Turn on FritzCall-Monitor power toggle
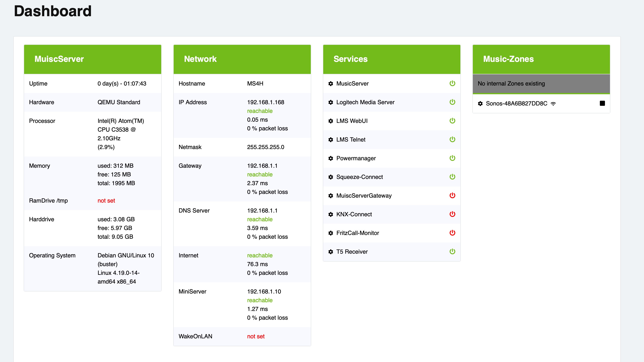The image size is (644, 362). (x=452, y=233)
